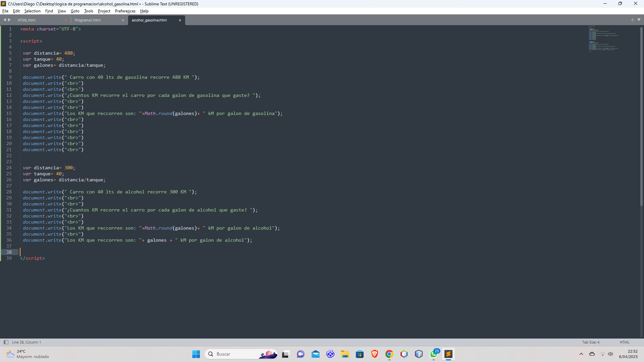Screen dimensions: 644x362
Task: Click the unsaved dot on alcohol_gasolina.html tab
Action: (x=180, y=20)
